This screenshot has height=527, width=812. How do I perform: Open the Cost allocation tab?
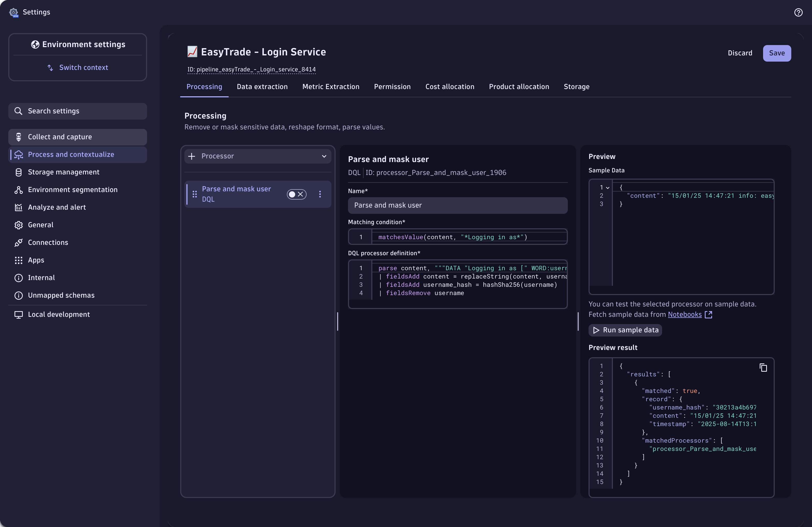(x=450, y=87)
